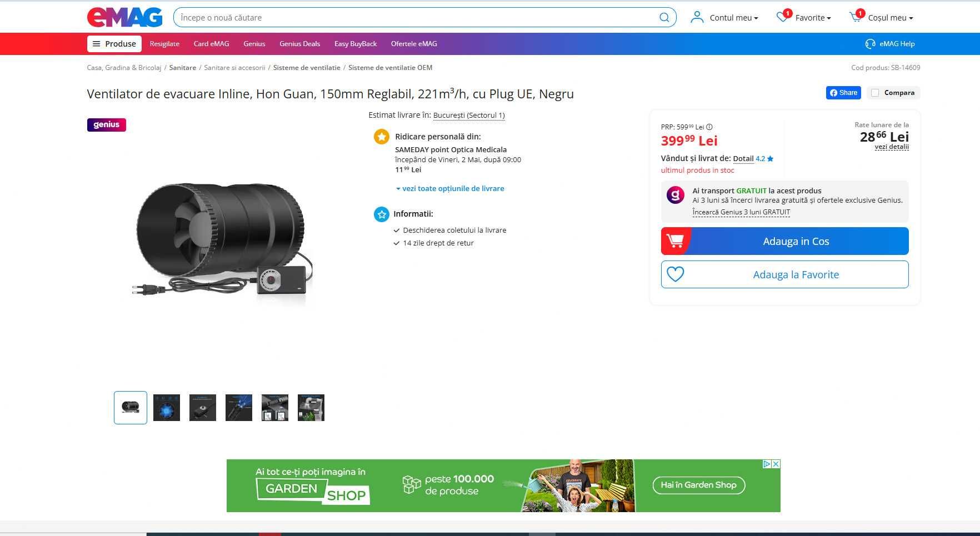Select the fourth product thumbnail
The height and width of the screenshot is (536, 980).
click(239, 408)
